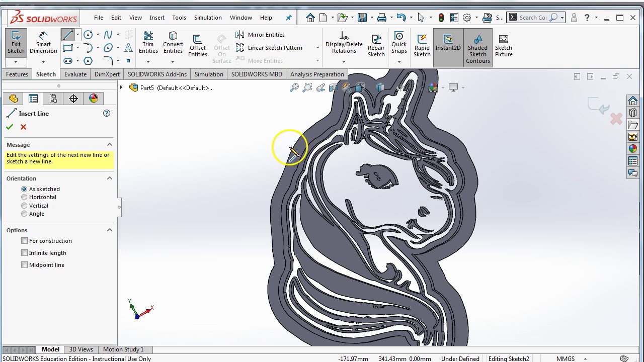Click Linear Sketch Pattern

[x=269, y=48]
